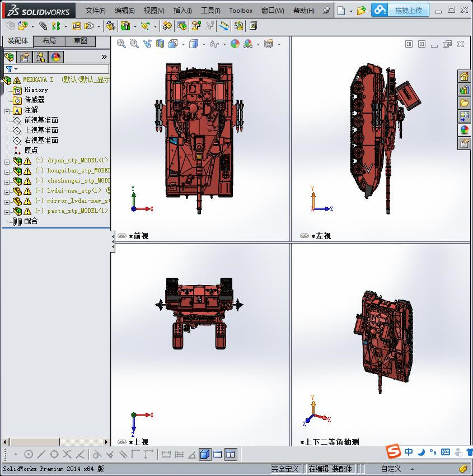Select 前视基准面 plane in feature tree
Image resolution: width=473 pixels, height=476 pixels.
coord(41,120)
